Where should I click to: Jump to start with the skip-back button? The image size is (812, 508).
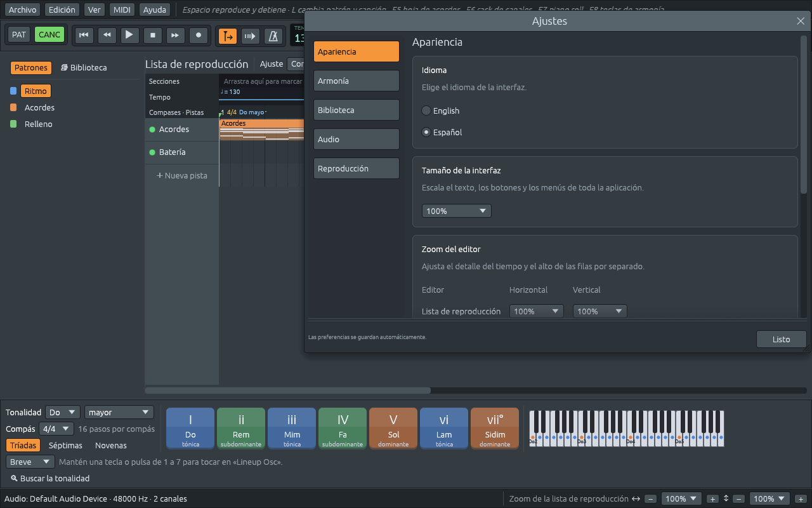point(84,35)
